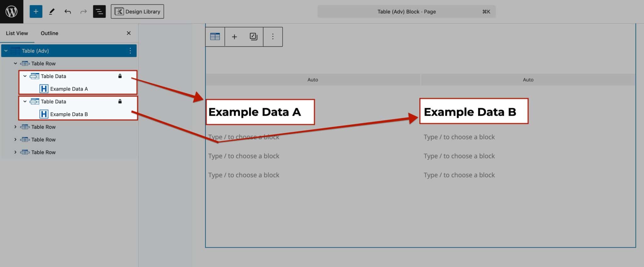The height and width of the screenshot is (267, 644).
Task: Select Example Data B in list view
Action: click(x=69, y=114)
